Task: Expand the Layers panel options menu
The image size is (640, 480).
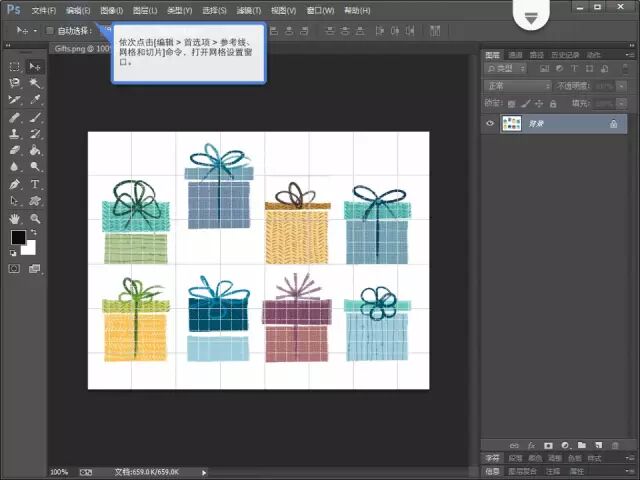Action: (x=628, y=54)
